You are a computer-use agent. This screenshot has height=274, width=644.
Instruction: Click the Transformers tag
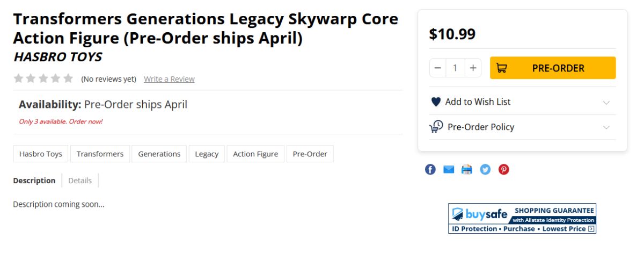tap(100, 154)
